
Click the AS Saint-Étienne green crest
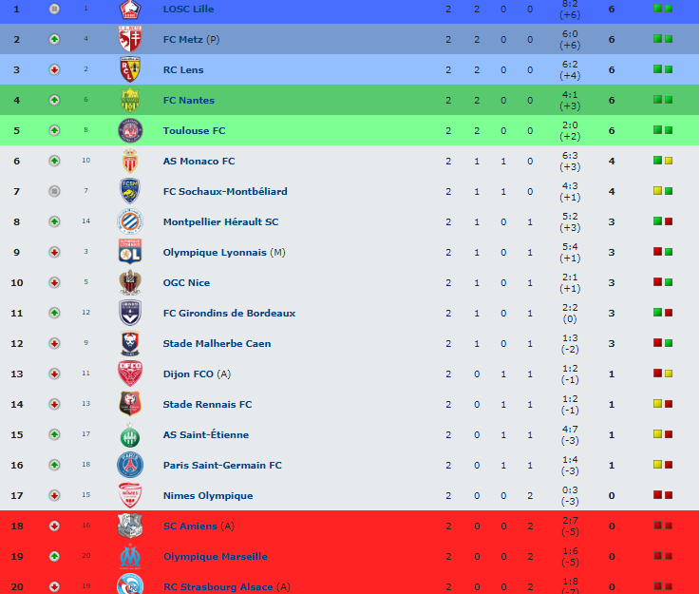pos(130,435)
